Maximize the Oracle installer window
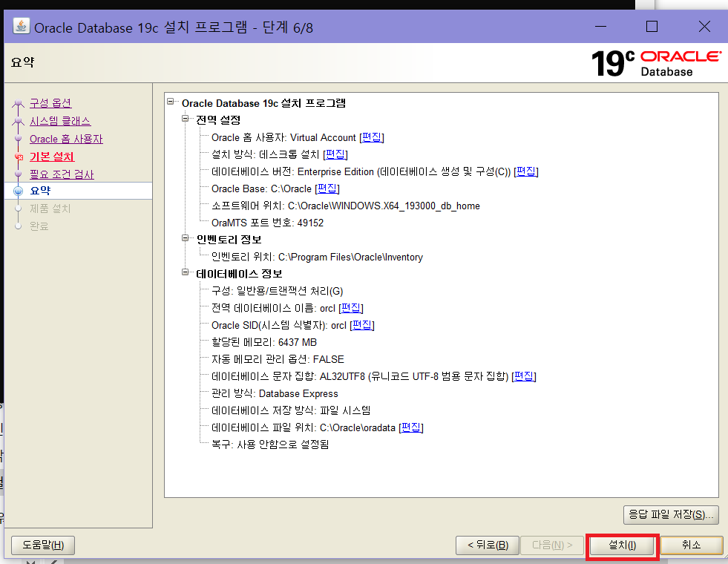The image size is (728, 564). click(x=652, y=27)
